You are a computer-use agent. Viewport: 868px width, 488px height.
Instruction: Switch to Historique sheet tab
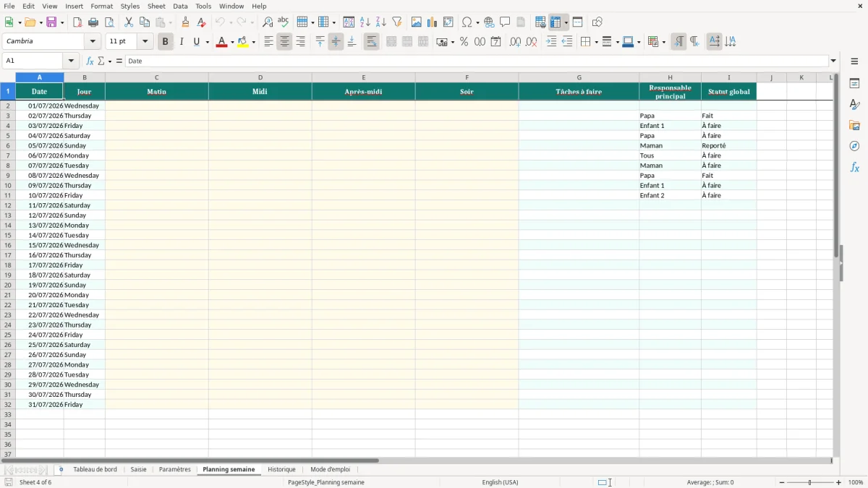[281, 470]
